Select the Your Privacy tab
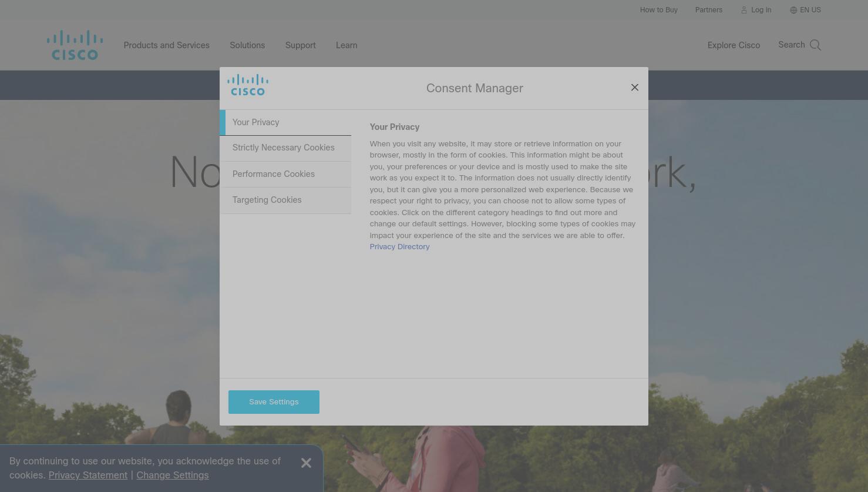Image resolution: width=868 pixels, height=492 pixels. click(285, 122)
